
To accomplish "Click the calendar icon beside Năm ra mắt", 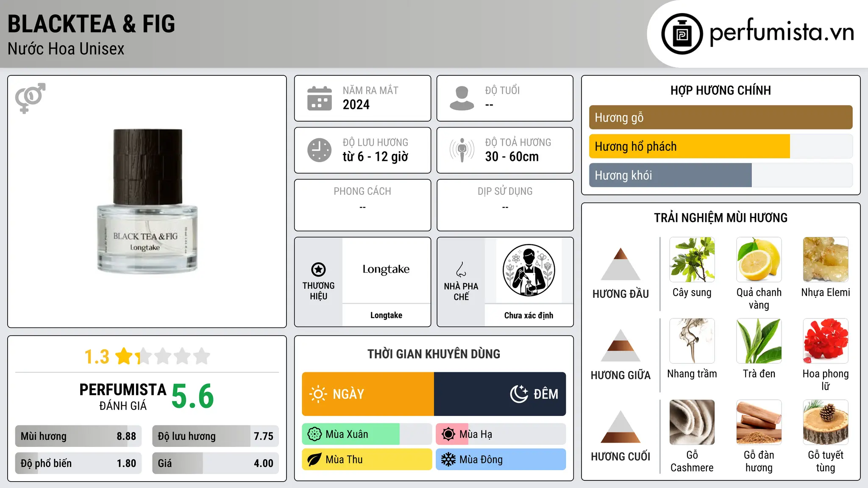I will pyautogui.click(x=320, y=98).
